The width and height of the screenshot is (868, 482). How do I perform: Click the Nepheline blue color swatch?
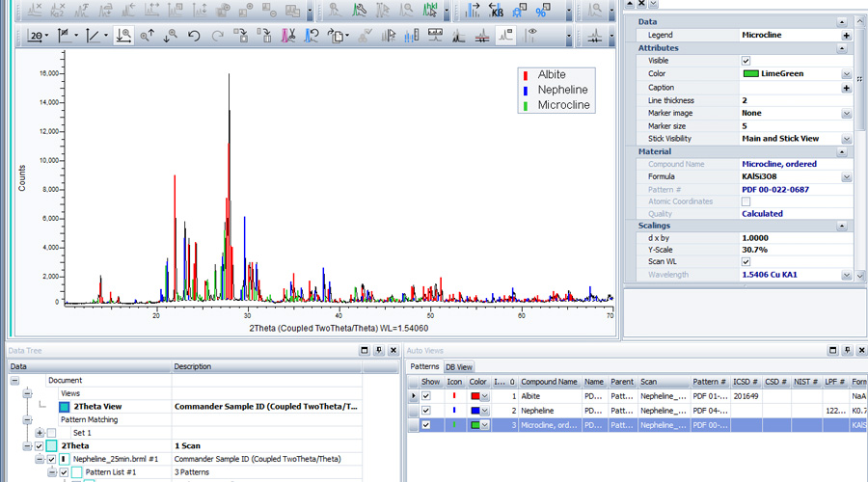[x=475, y=411]
